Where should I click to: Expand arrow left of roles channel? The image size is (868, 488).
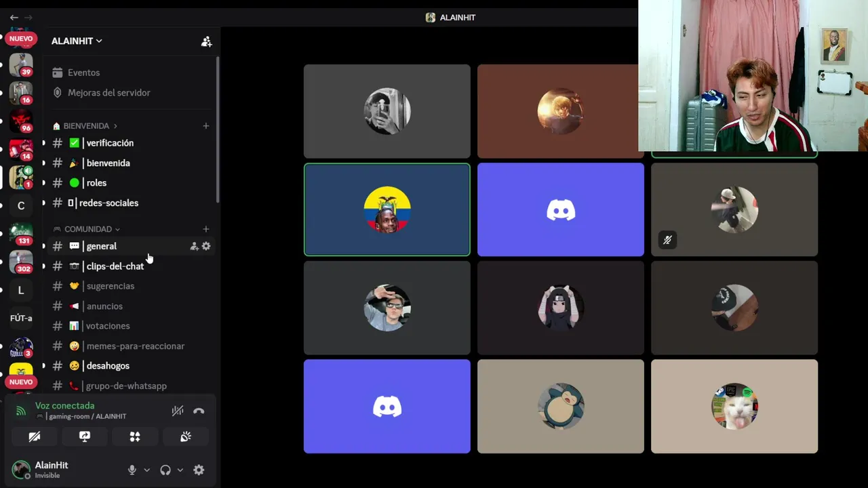pos(43,183)
